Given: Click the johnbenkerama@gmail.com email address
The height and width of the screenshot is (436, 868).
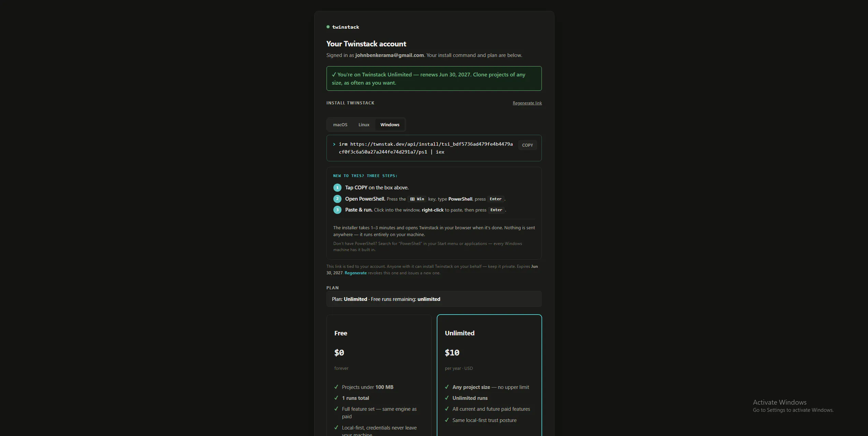Looking at the screenshot, I should (389, 55).
